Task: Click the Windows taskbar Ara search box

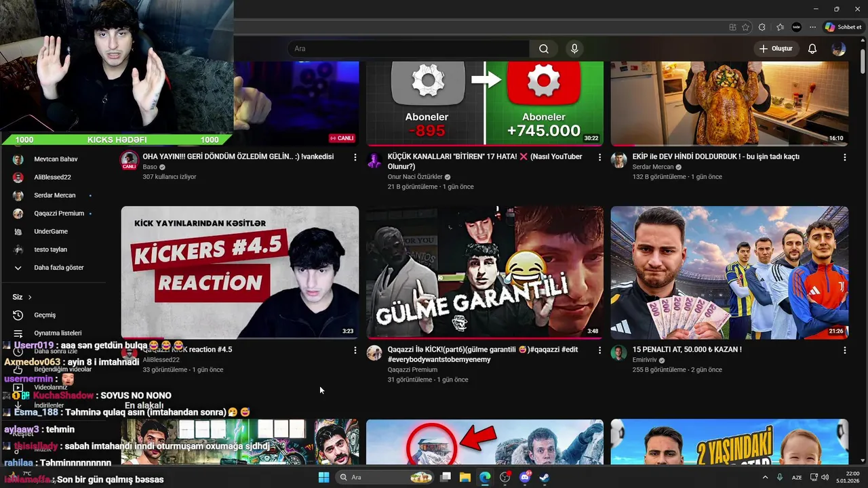Action: tap(384, 477)
